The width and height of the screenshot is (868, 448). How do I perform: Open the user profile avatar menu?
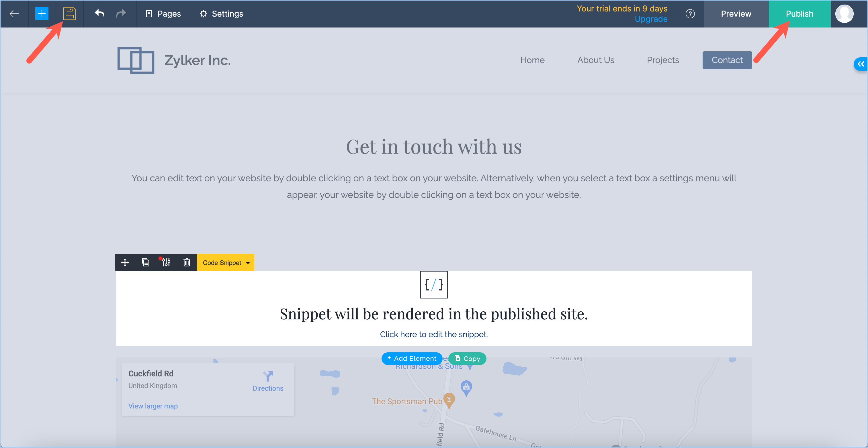844,14
